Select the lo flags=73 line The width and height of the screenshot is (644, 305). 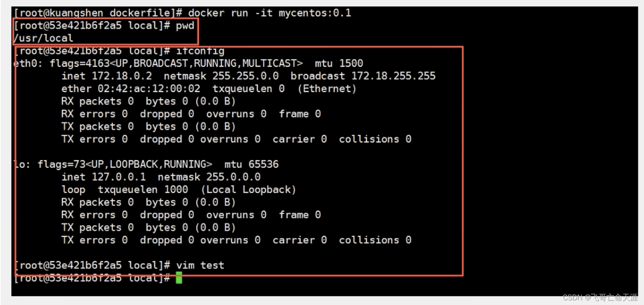tap(146, 164)
